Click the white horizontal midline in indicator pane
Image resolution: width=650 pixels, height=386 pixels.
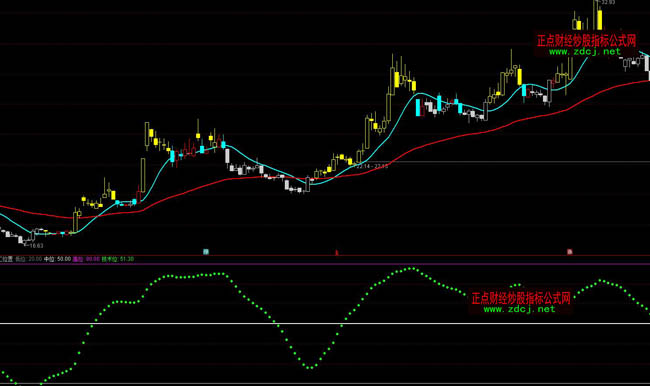point(325,323)
